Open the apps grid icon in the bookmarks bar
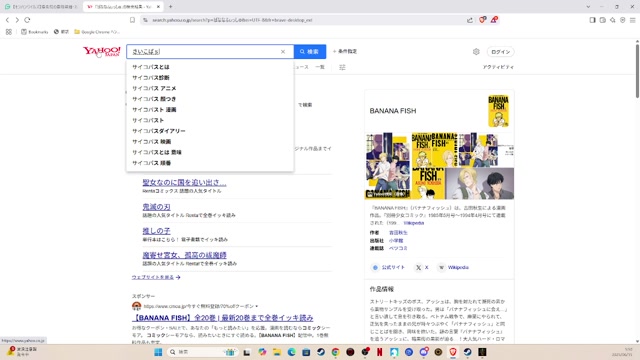Viewport: 640px width, 360px height. [x=9, y=31]
